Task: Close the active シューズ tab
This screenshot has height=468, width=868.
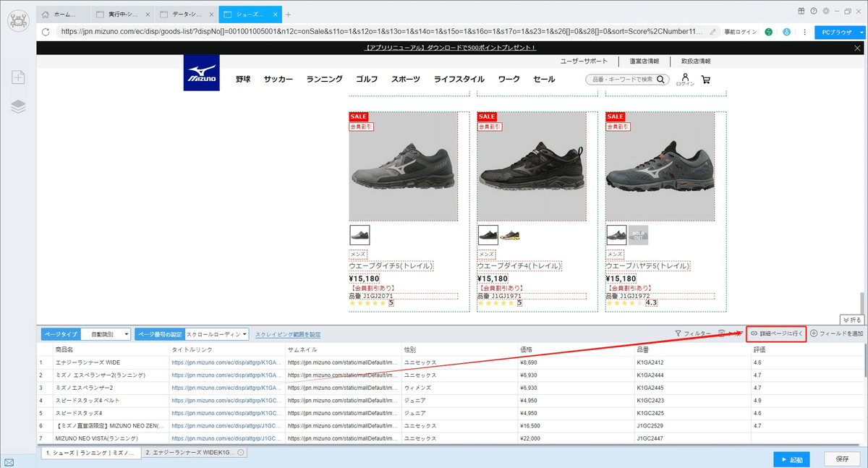Action: coord(274,14)
